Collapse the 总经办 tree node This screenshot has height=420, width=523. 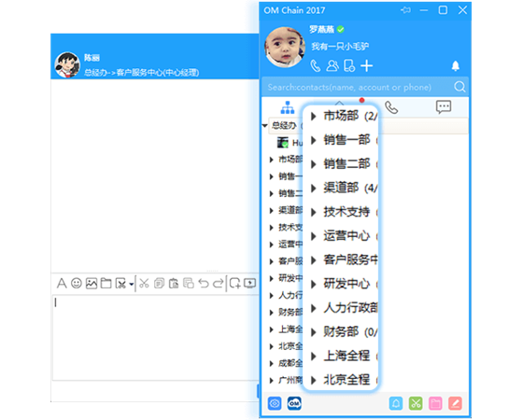[x=265, y=126]
